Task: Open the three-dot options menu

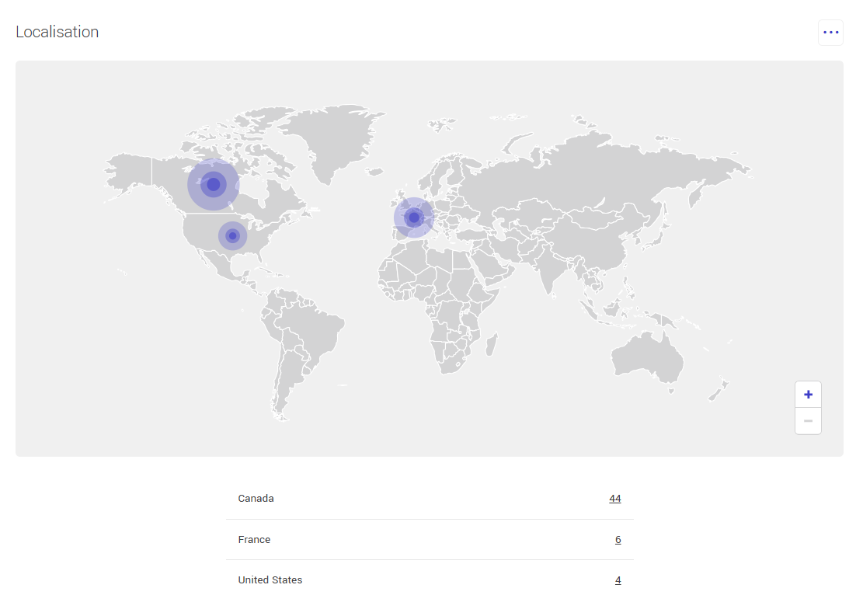Action: tap(830, 33)
